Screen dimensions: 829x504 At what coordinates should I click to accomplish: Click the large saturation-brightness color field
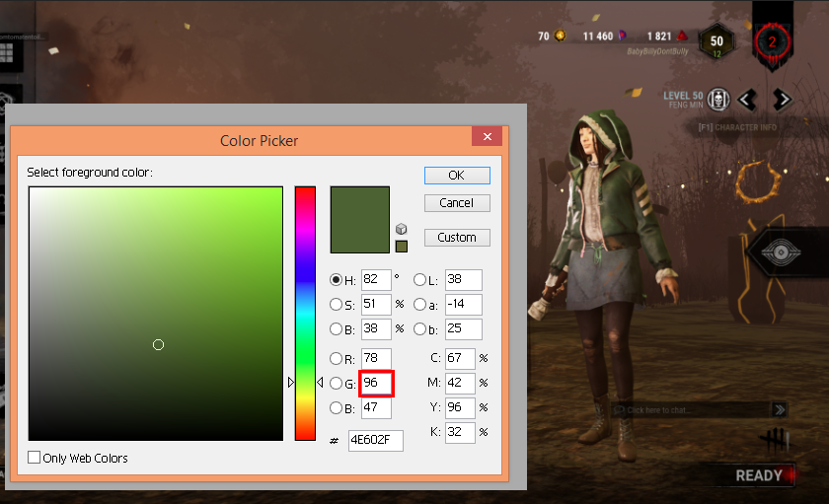pos(156,314)
